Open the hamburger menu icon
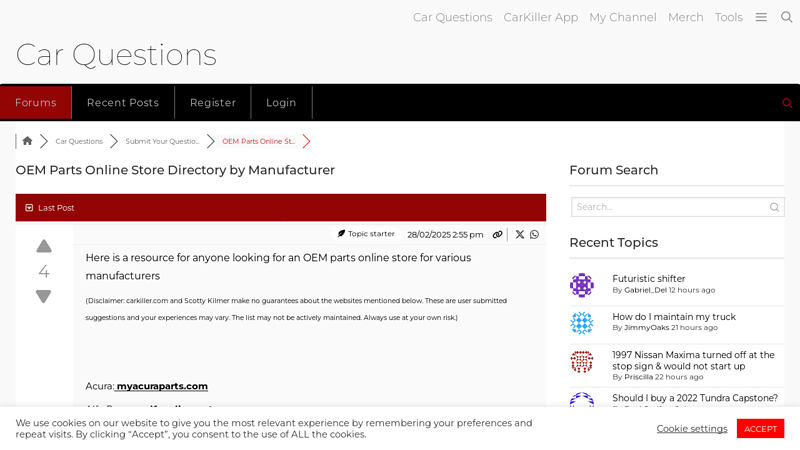This screenshot has width=800, height=450. (761, 17)
